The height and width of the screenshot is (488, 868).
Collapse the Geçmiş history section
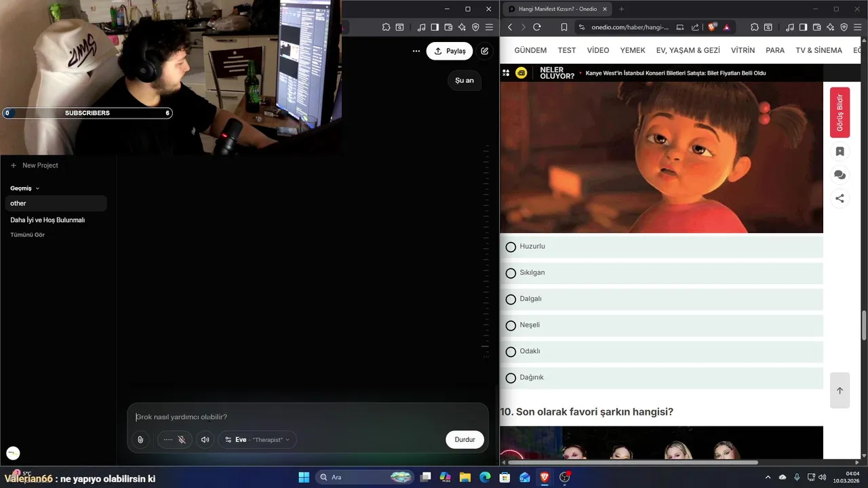(24, 188)
